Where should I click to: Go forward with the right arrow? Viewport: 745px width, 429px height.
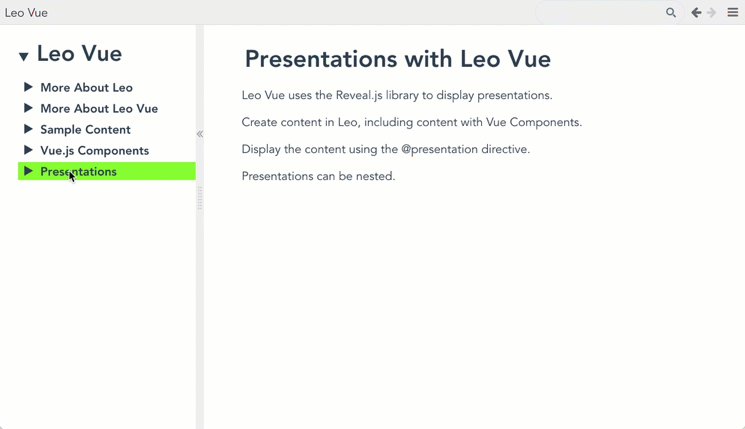click(712, 13)
